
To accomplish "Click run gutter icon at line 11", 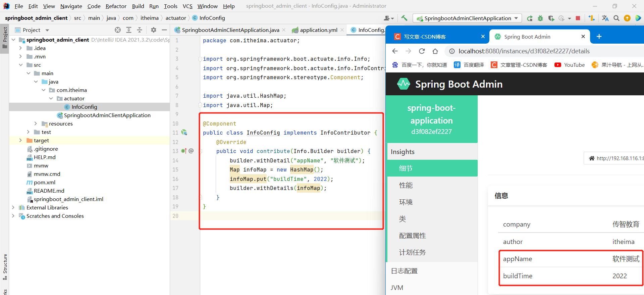I will 184,133.
